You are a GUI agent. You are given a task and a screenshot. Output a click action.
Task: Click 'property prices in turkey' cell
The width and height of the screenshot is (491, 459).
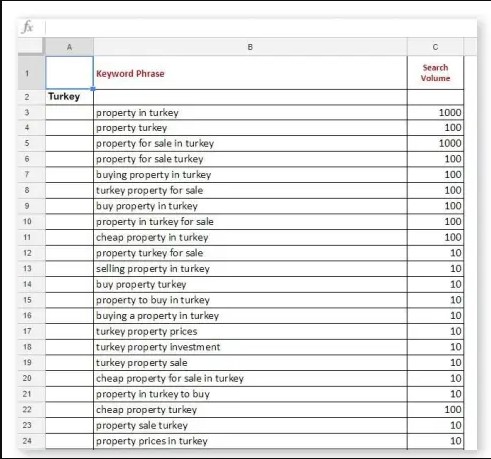pyautogui.click(x=250, y=441)
